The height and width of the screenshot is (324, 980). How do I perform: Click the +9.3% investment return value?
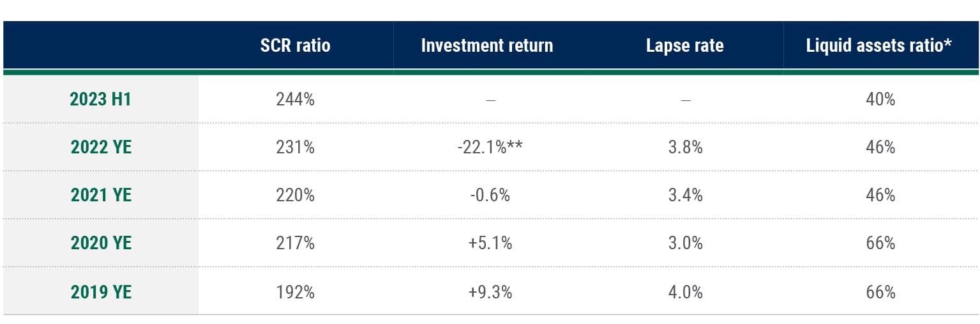point(490,292)
